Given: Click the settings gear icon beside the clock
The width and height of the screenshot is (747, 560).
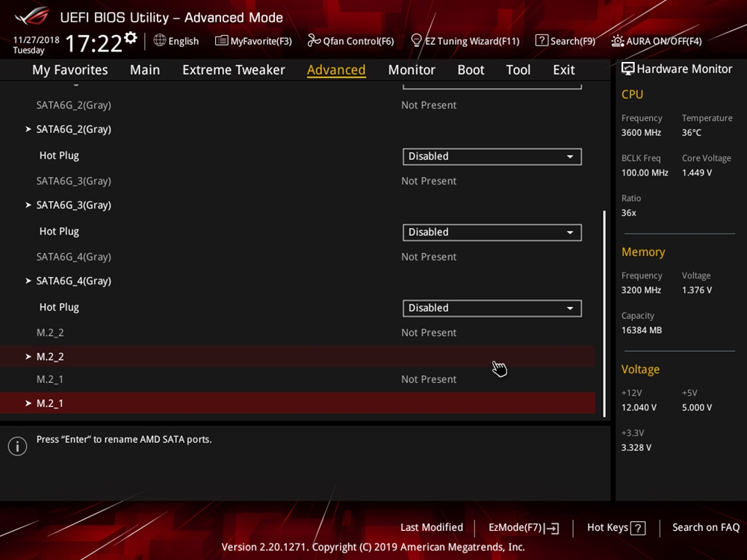Looking at the screenshot, I should 131,38.
